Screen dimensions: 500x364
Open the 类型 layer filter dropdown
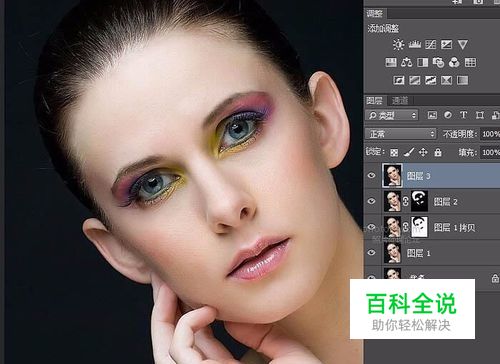tap(392, 115)
